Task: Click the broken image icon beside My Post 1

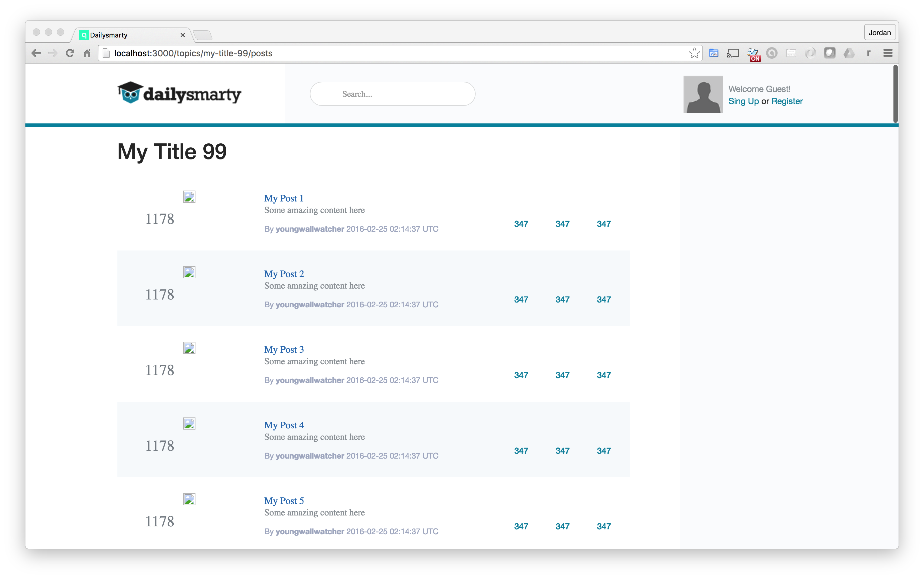Action: (x=189, y=196)
